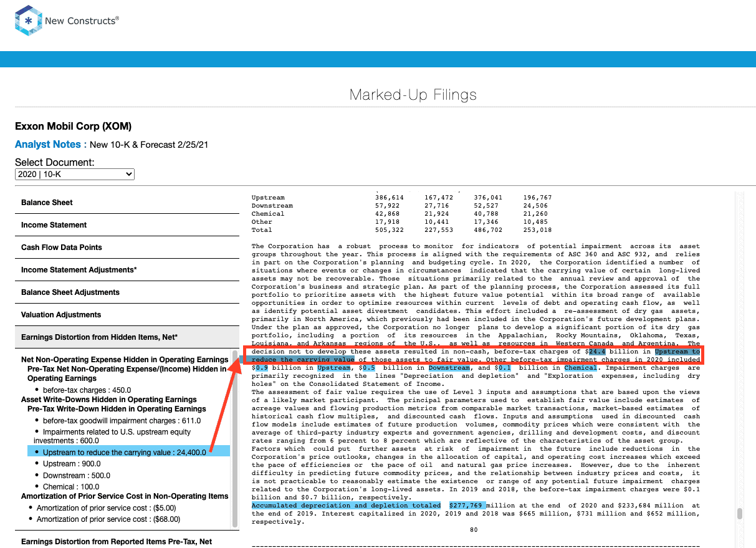Click the 'Exxon Mobil Corp (XOM)' company title
The image size is (756, 548).
[73, 127]
